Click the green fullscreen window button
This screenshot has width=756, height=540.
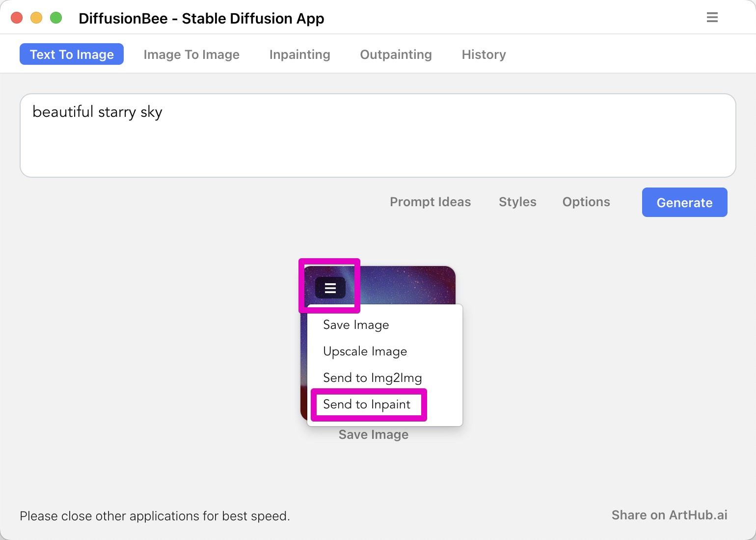[x=56, y=18]
